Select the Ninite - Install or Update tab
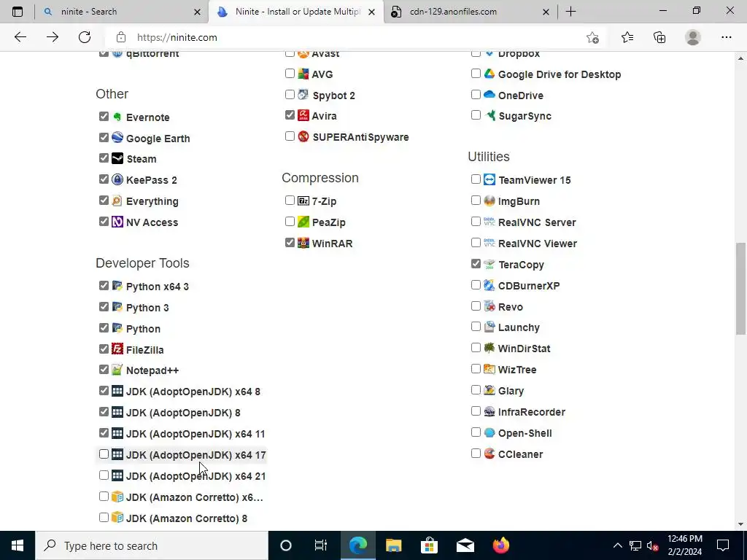This screenshot has height=560, width=747. point(296,12)
